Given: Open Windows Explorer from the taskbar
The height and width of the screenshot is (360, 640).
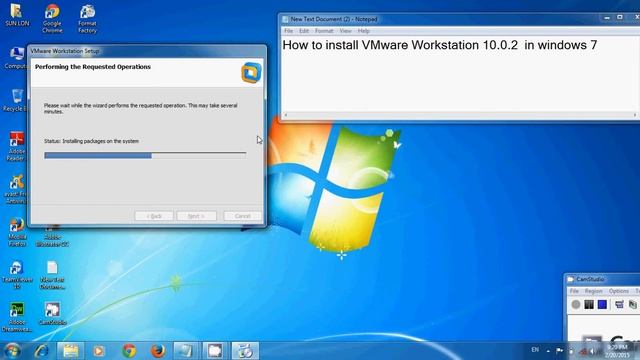Looking at the screenshot, I should 70,351.
